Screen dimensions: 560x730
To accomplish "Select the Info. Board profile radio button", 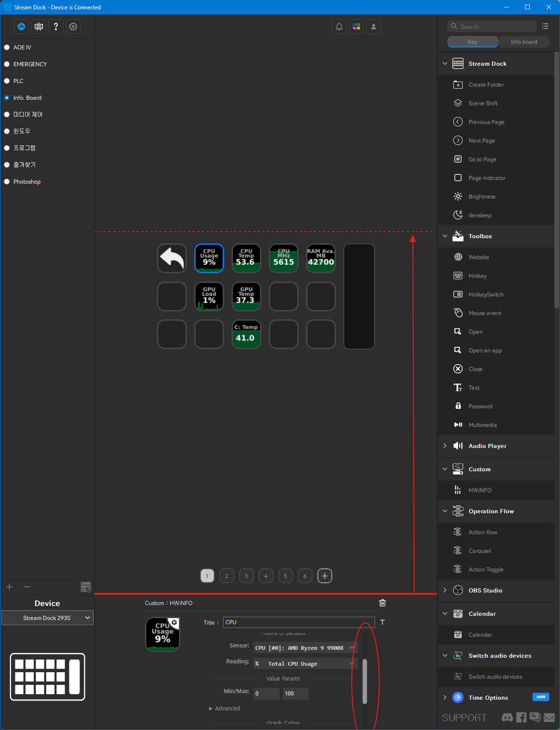I will pyautogui.click(x=7, y=98).
